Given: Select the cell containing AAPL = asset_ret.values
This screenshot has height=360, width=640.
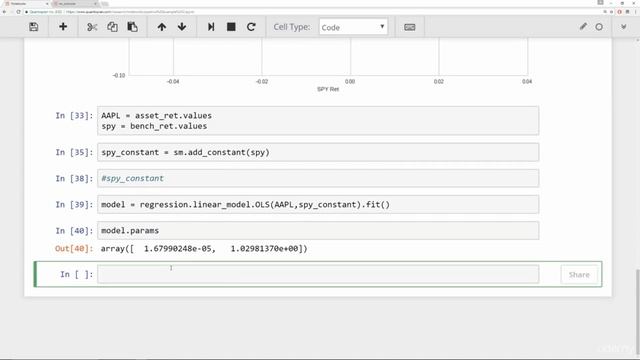Looking at the screenshot, I should click(x=318, y=121).
